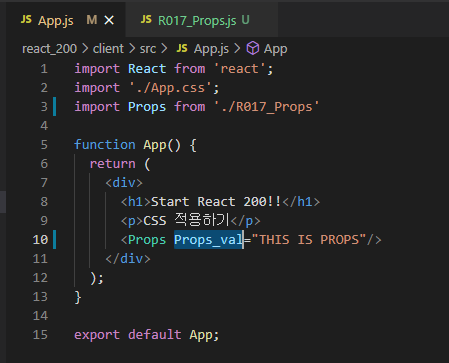449x363 pixels.
Task: Click the 'Props' identifier on line 3
Action: [x=147, y=107]
